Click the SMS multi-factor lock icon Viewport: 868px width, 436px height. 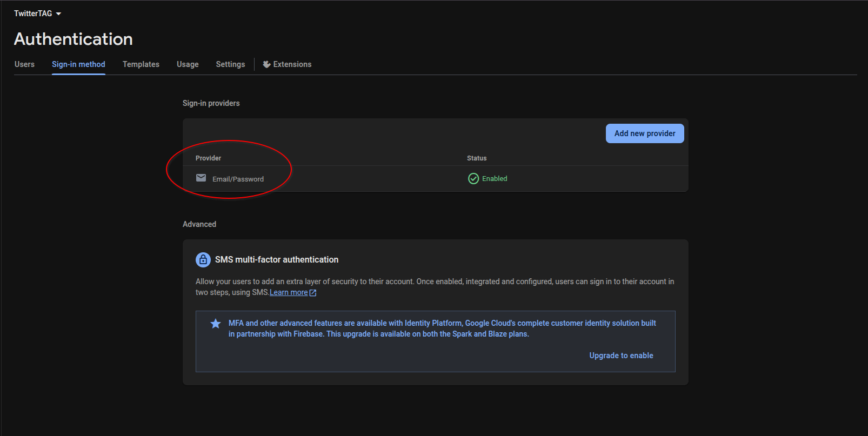[203, 260]
